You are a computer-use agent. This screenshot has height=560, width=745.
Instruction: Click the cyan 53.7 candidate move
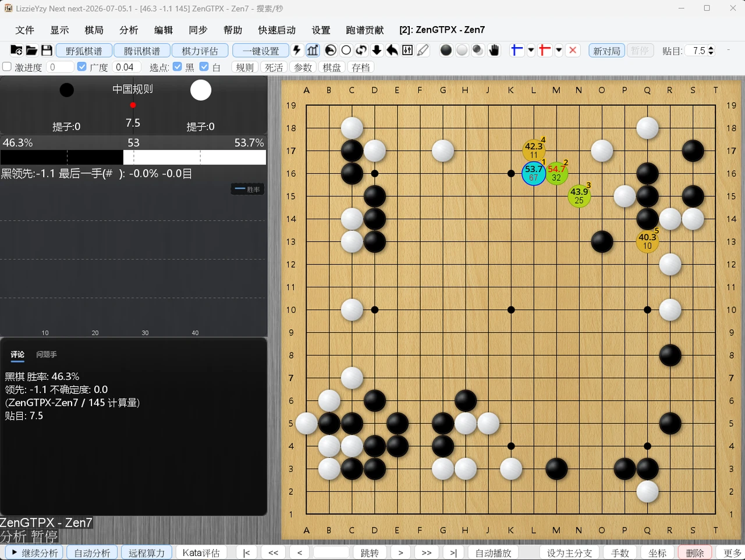pos(534,173)
